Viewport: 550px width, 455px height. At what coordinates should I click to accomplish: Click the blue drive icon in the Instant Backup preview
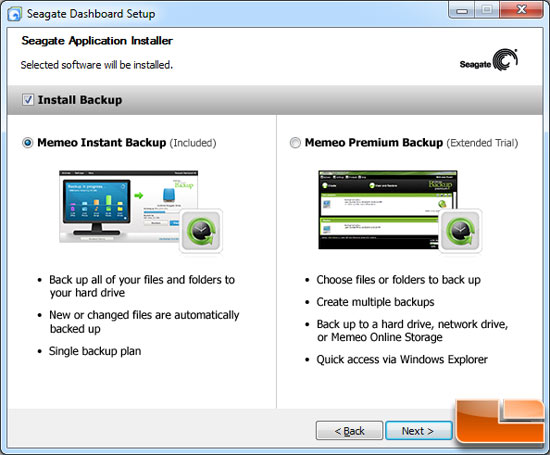point(169,195)
